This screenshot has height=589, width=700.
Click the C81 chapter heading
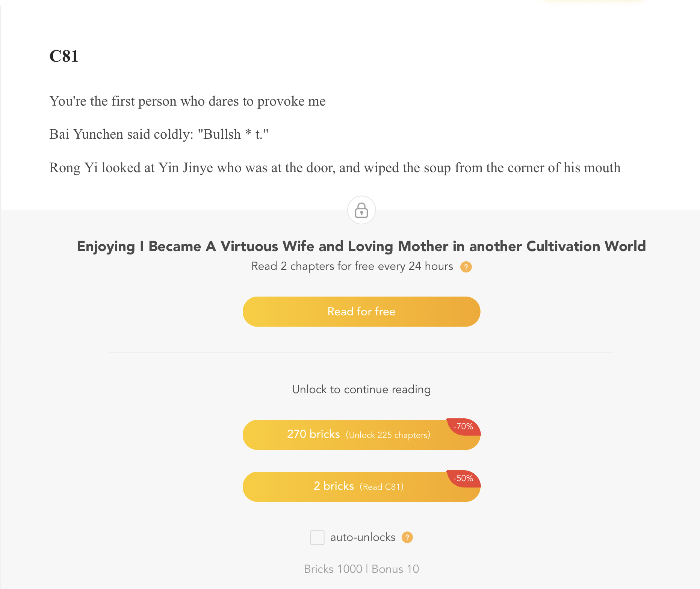[x=64, y=56]
